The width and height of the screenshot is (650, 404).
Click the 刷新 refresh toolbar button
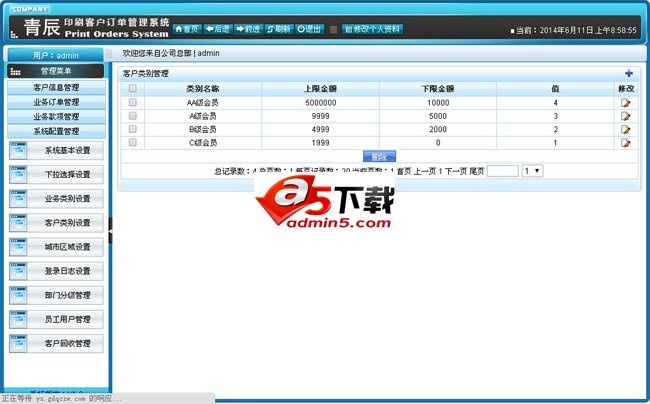tap(279, 29)
